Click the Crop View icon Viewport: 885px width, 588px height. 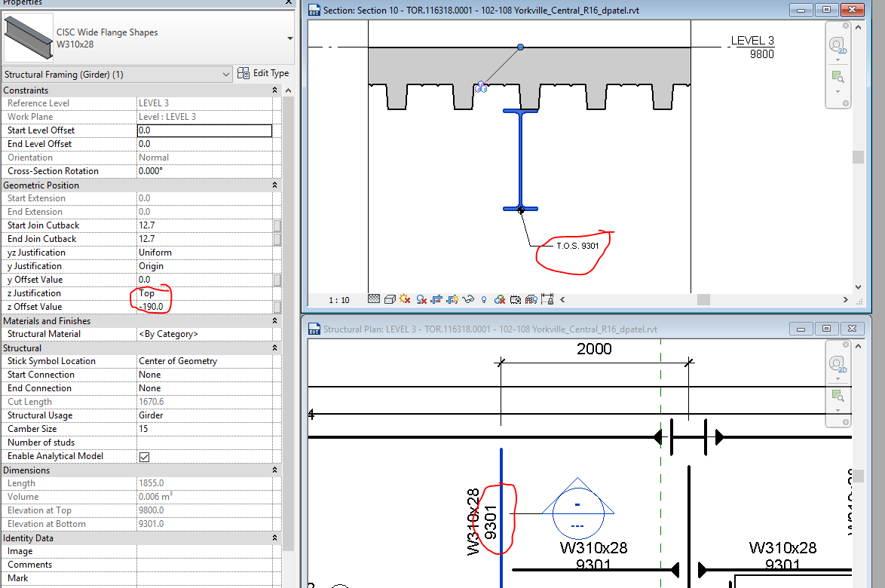tap(436, 299)
